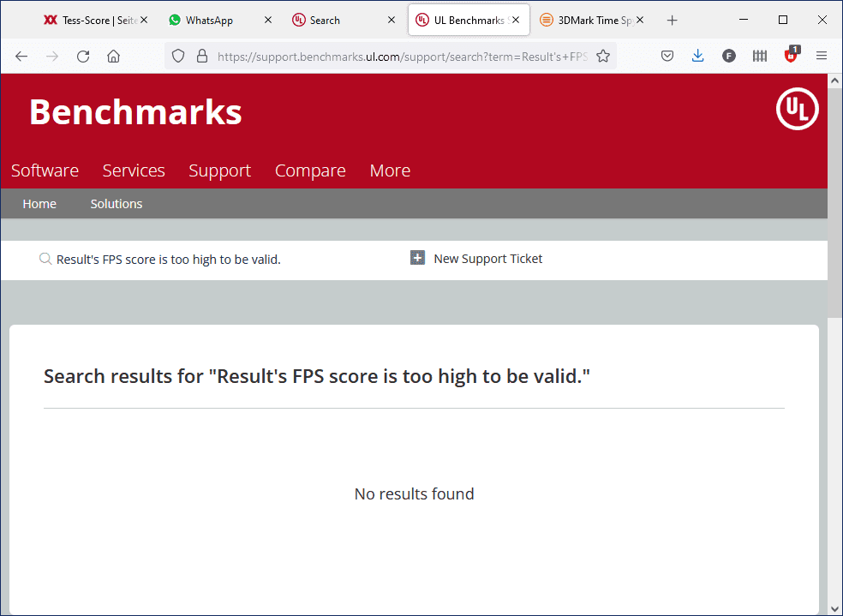
Task: Close the Search tab
Action: coord(392,20)
